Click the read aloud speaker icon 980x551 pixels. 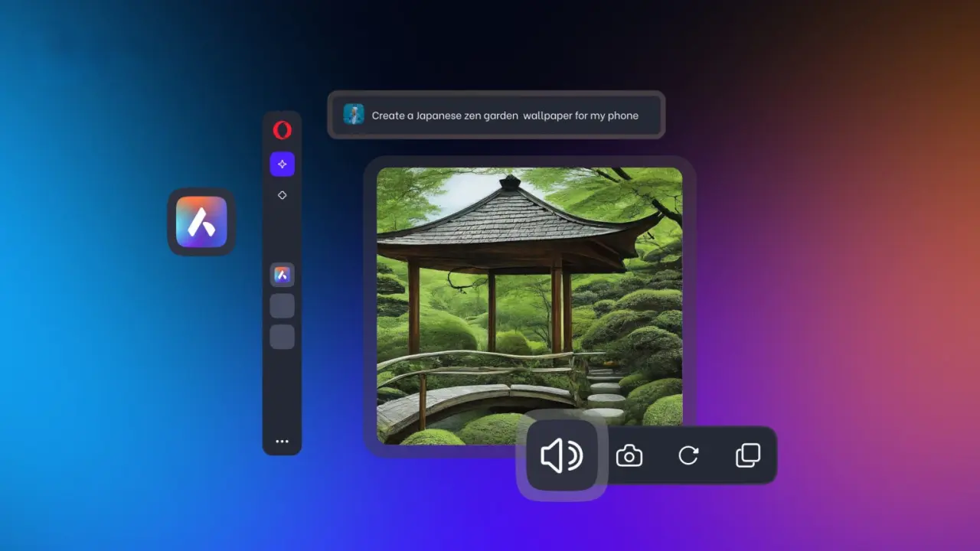tap(561, 456)
